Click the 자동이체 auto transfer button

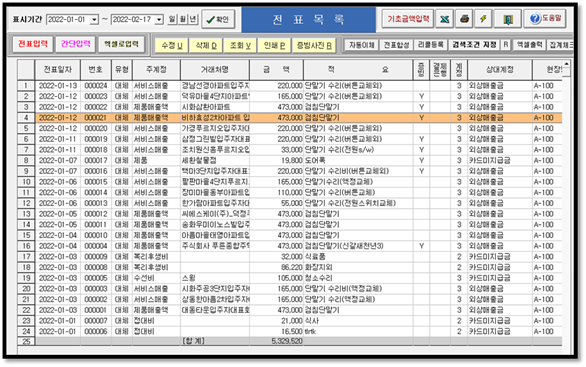(x=361, y=45)
